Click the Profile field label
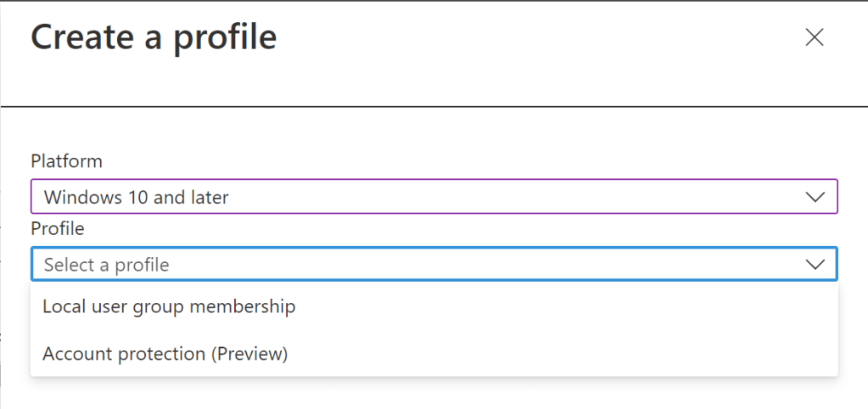The height and width of the screenshot is (409, 868). [x=58, y=228]
